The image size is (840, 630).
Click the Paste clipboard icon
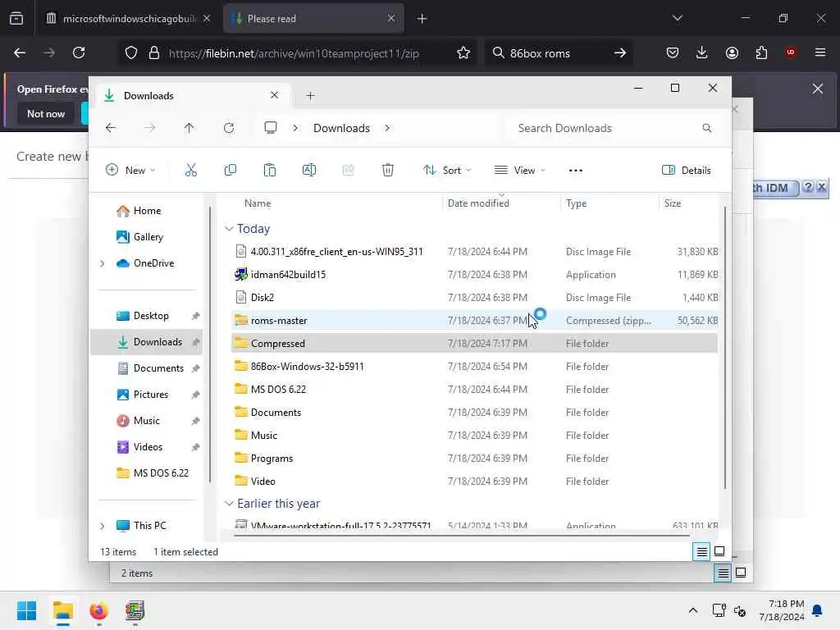(x=269, y=171)
